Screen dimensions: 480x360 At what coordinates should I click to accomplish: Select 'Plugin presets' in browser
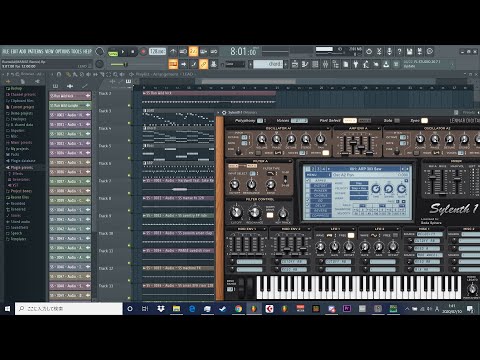22,167
